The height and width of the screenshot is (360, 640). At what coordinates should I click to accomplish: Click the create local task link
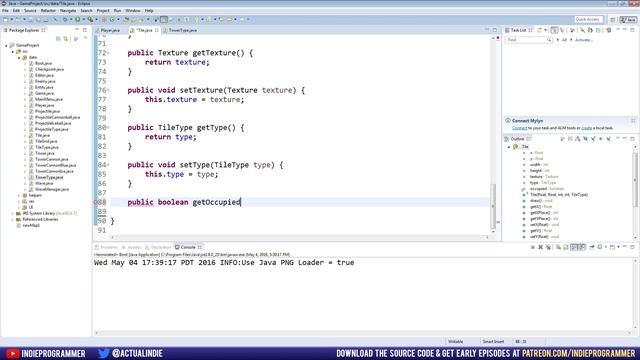[587, 128]
